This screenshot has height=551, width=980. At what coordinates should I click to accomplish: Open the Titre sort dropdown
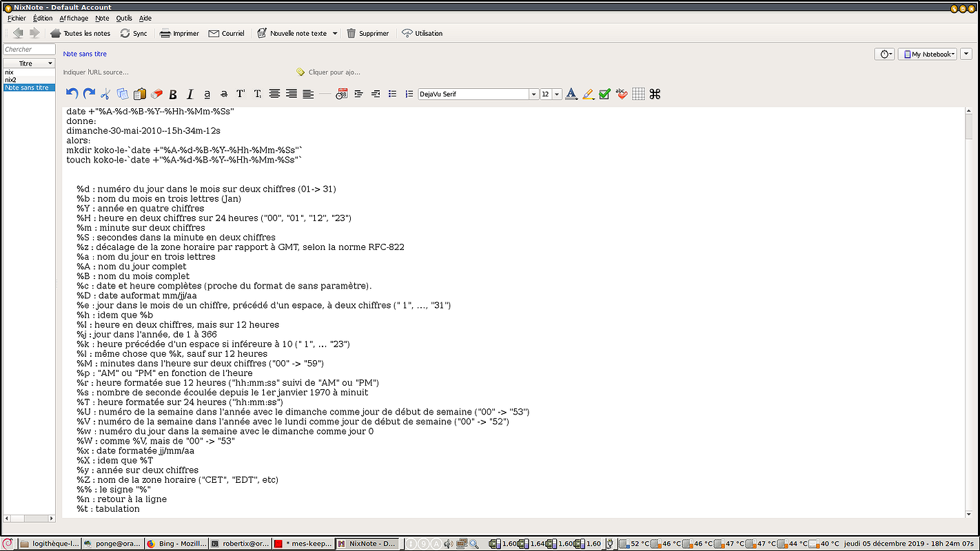(x=29, y=63)
